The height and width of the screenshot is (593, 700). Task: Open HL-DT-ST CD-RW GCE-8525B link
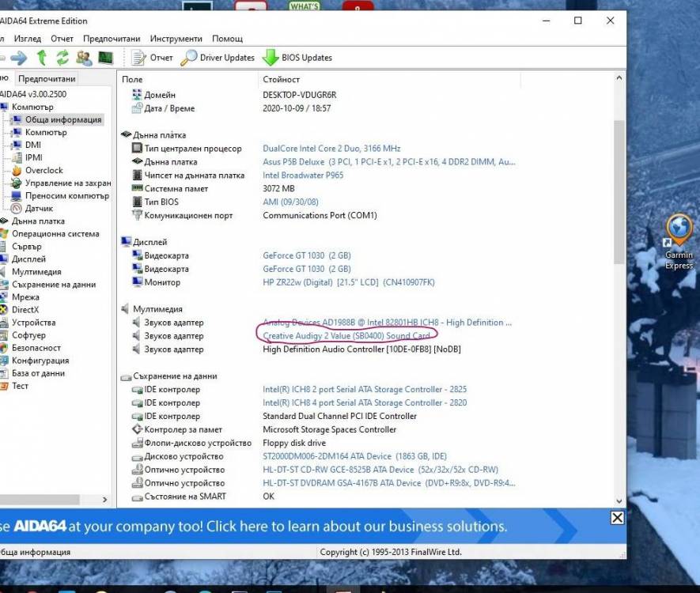(380, 470)
